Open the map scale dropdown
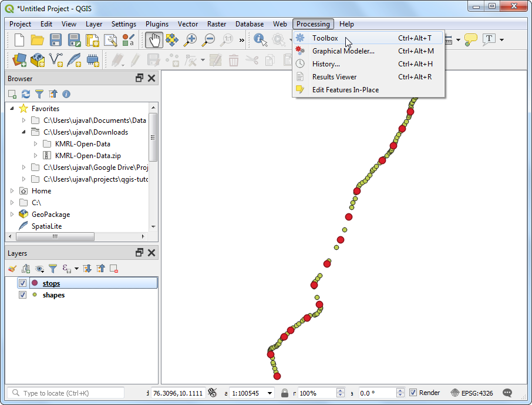532x405 pixels. [x=270, y=393]
